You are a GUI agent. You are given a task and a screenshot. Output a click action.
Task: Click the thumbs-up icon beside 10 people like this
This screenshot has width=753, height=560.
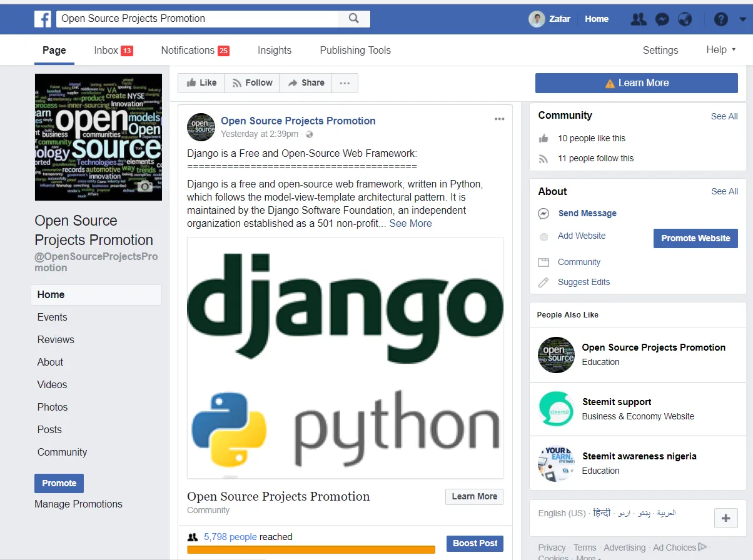click(543, 139)
